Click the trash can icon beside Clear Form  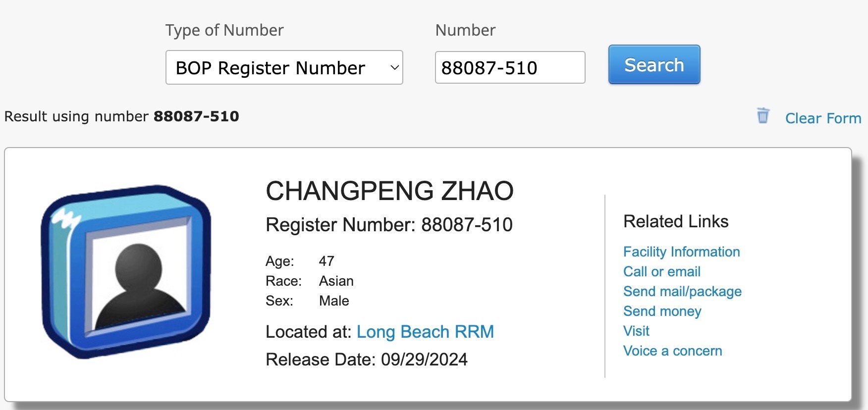763,116
